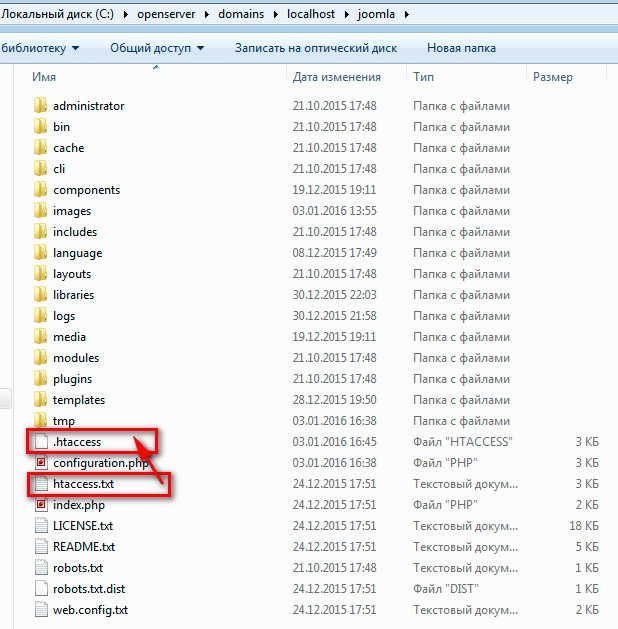
Task: Select the README.txt file entry
Action: click(84, 547)
